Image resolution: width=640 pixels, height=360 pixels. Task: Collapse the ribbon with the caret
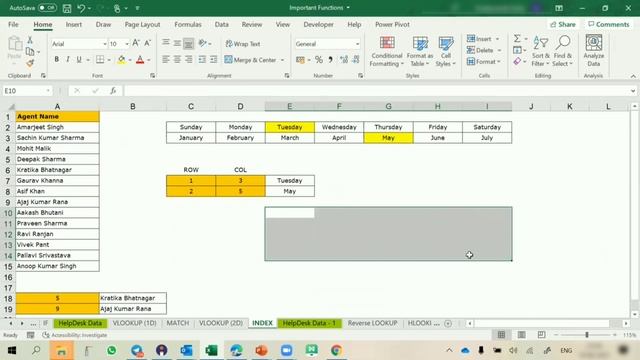click(633, 76)
